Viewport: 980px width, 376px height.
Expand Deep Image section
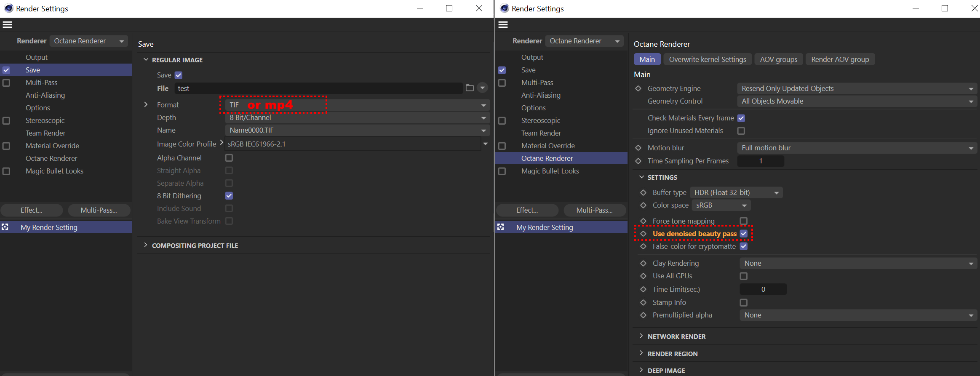coord(641,370)
